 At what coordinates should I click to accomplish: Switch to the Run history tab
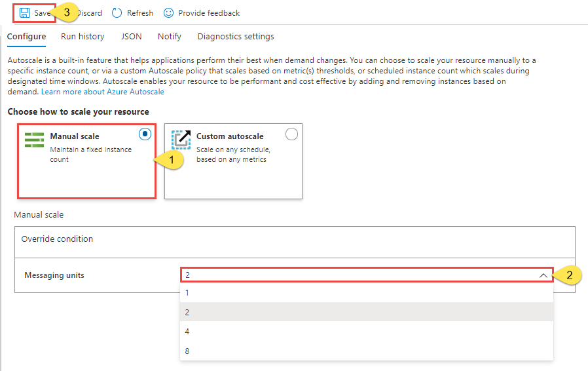click(x=83, y=37)
